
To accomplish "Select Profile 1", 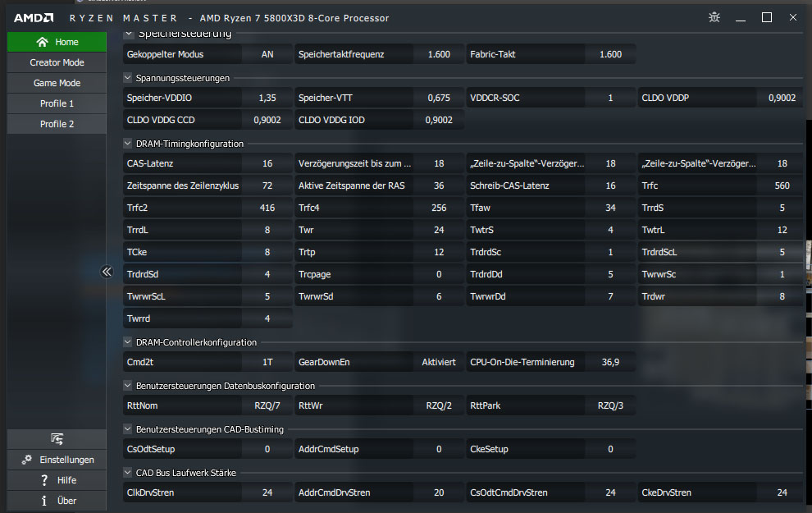I will [x=57, y=103].
